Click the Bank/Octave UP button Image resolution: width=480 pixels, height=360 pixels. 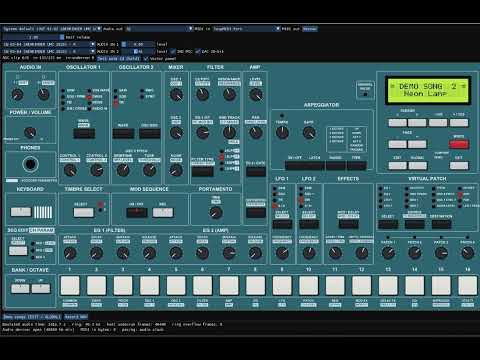click(41, 289)
